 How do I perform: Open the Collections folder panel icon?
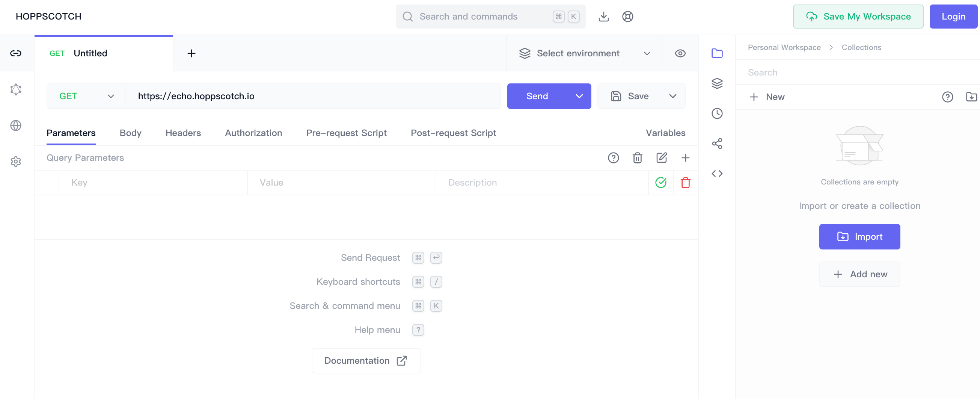[x=717, y=53]
